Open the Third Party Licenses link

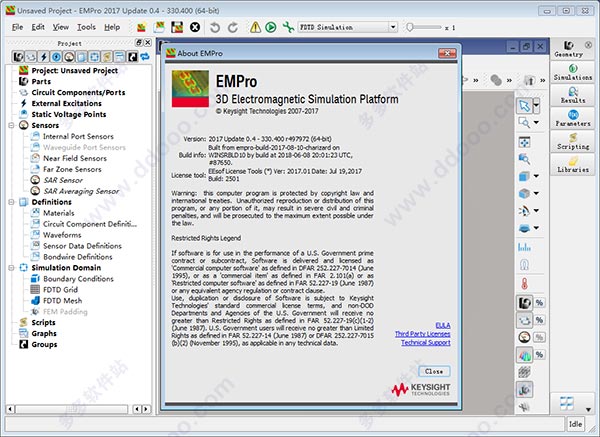(422, 334)
